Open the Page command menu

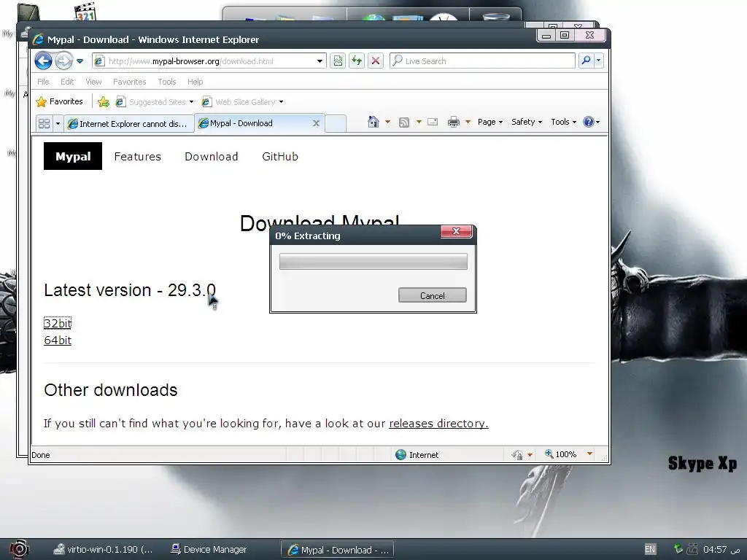click(490, 122)
